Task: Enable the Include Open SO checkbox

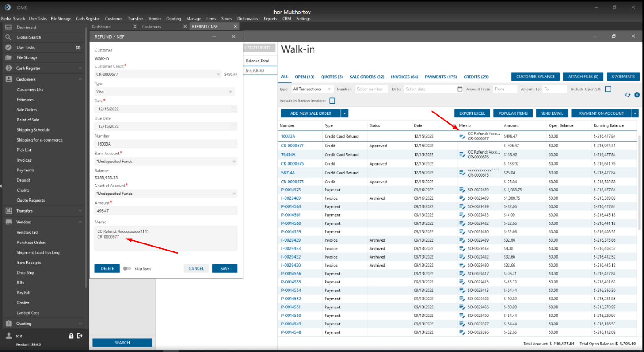Action: (608, 89)
